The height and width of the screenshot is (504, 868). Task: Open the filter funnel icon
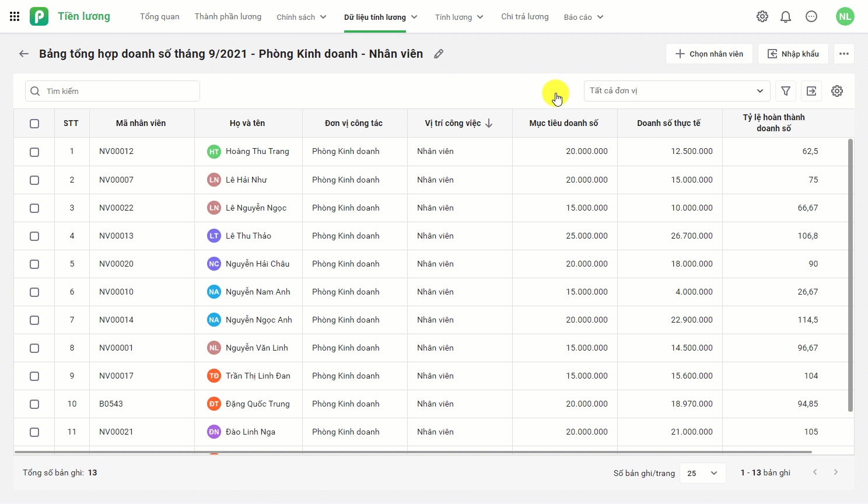[786, 91]
